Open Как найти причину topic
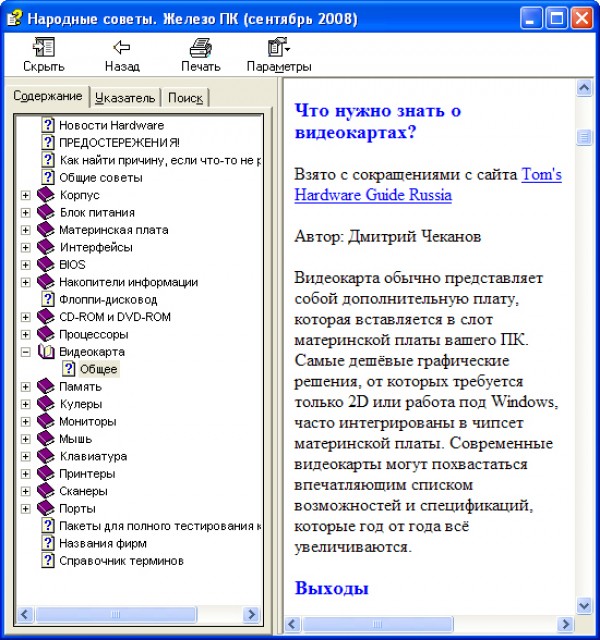This screenshot has height=640, width=600. coord(160,160)
